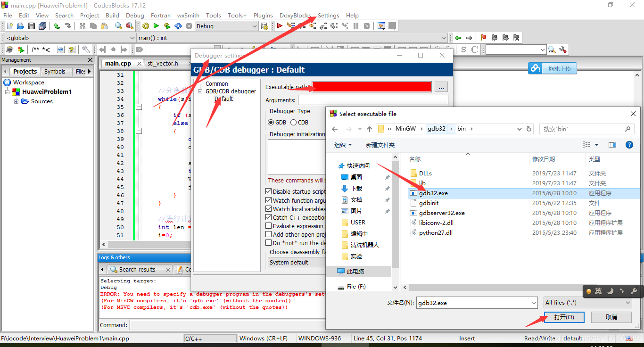
Task: Select the gdbserver32.exe file
Action: coord(442,213)
